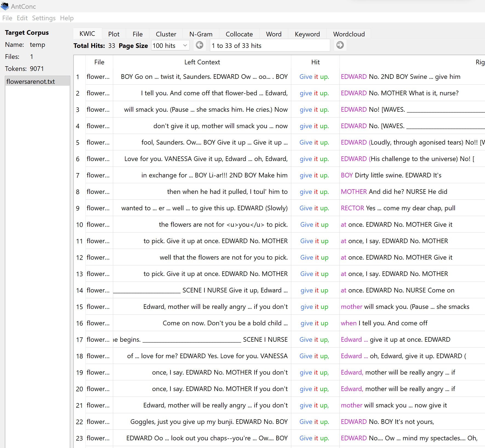Go to previous page of hits arrow

199,45
